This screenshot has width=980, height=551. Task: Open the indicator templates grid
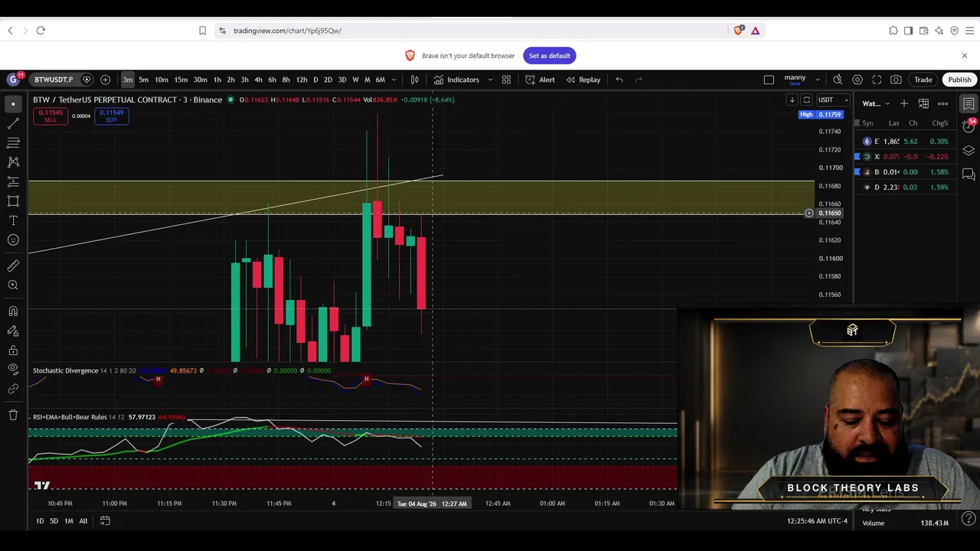coord(506,80)
